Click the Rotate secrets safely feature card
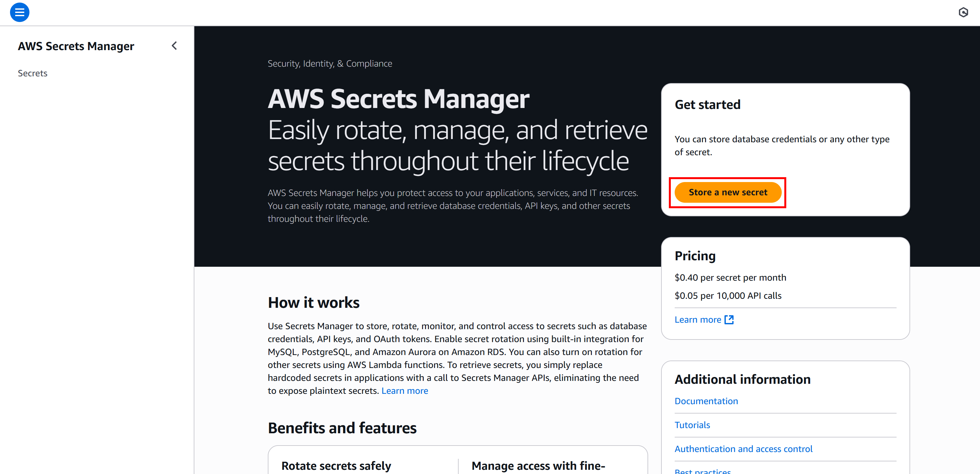 (336, 465)
